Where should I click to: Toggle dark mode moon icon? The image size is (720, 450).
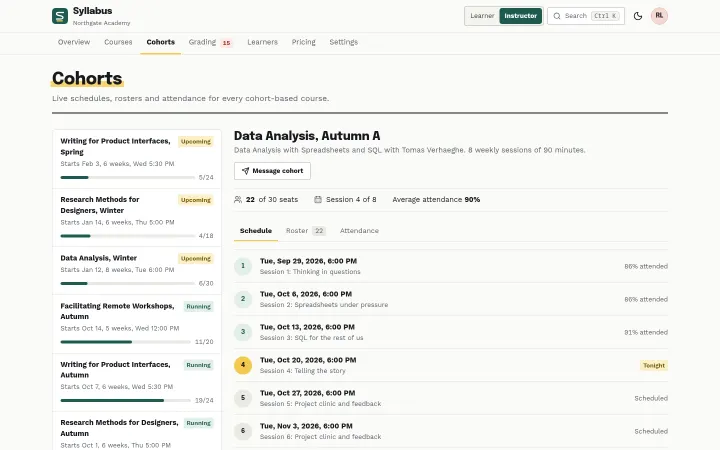[638, 16]
